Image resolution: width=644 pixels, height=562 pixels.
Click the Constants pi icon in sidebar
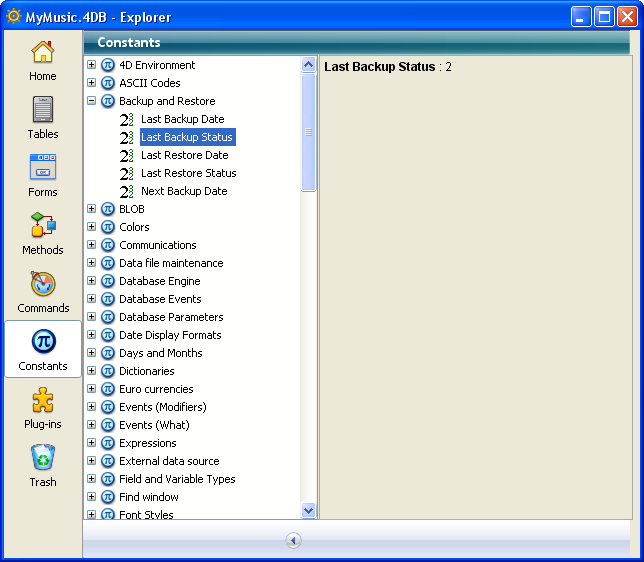43,342
